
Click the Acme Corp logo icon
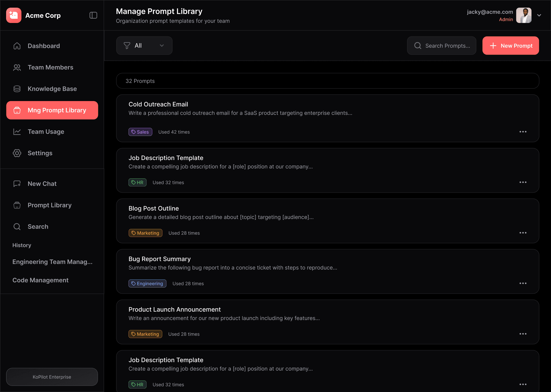[x=14, y=15]
